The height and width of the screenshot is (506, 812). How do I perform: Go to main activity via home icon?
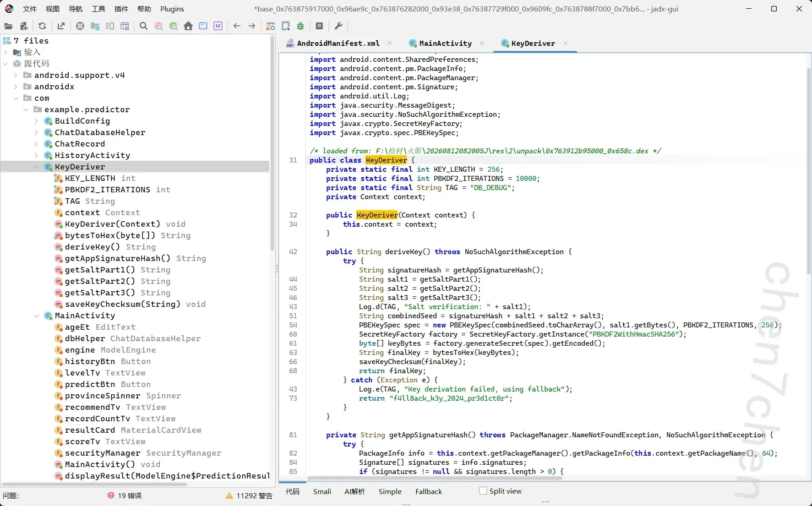(x=188, y=26)
